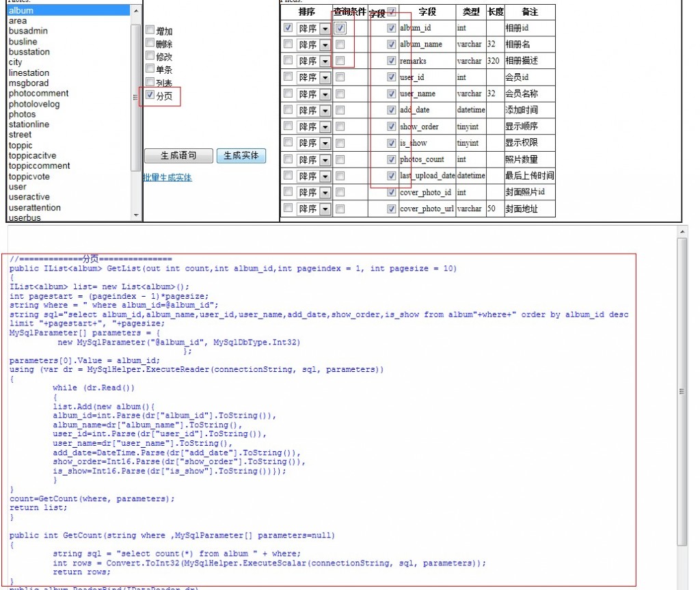Select the user table
The image size is (700, 590).
point(68,187)
